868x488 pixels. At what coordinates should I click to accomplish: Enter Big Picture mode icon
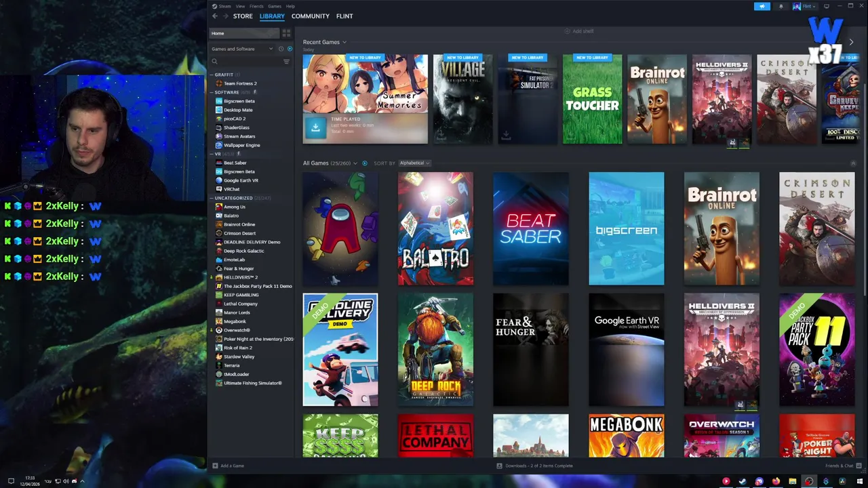(826, 6)
